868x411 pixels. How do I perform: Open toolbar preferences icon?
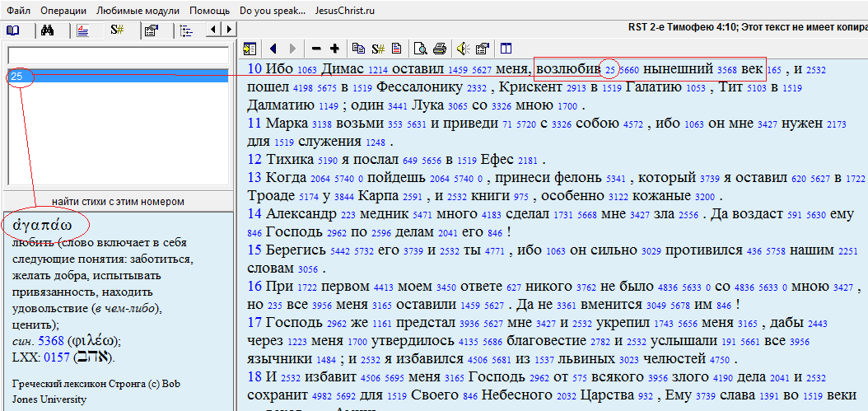[482, 49]
